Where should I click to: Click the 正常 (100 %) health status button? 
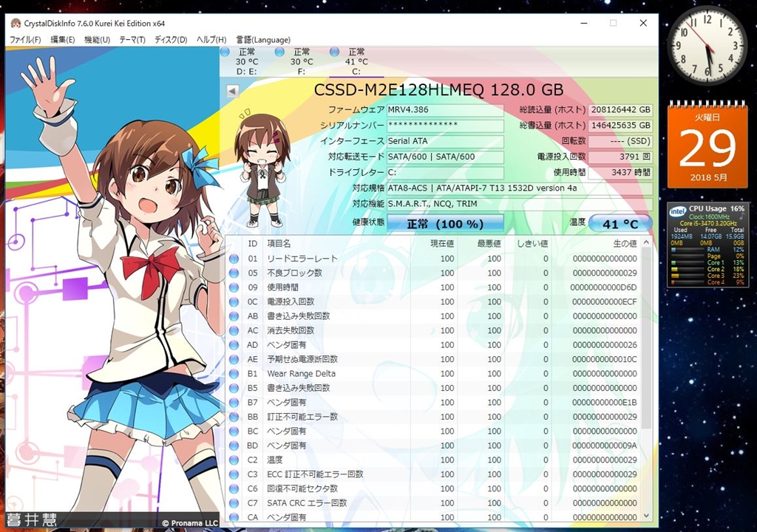(445, 224)
